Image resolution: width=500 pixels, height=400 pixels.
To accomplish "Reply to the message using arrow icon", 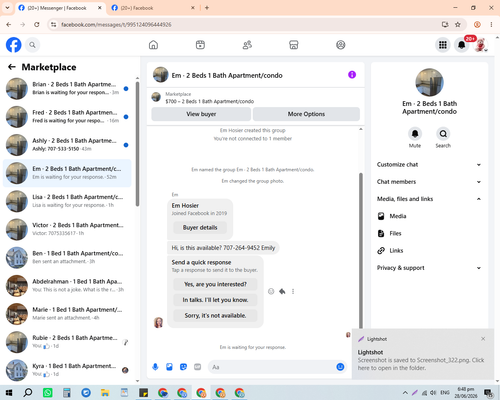I will (282, 291).
